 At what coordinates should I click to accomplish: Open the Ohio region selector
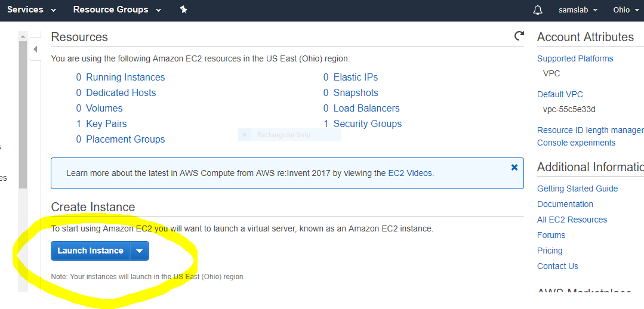[x=626, y=10]
